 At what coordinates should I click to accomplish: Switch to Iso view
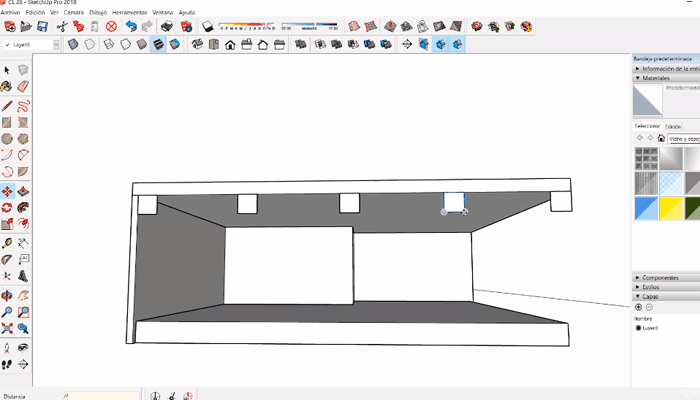(x=197, y=44)
